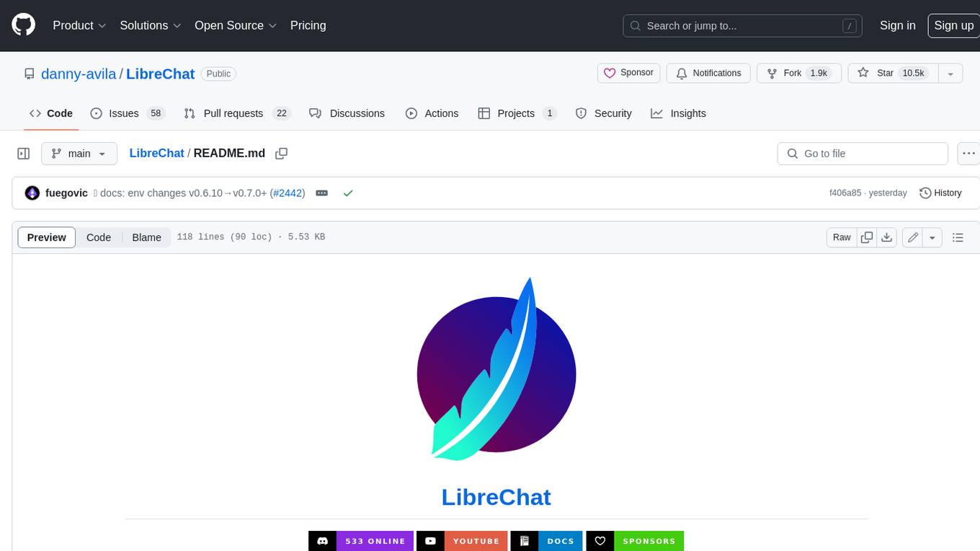The height and width of the screenshot is (551, 980).
Task: Expand the Solutions menu
Action: coord(151,25)
